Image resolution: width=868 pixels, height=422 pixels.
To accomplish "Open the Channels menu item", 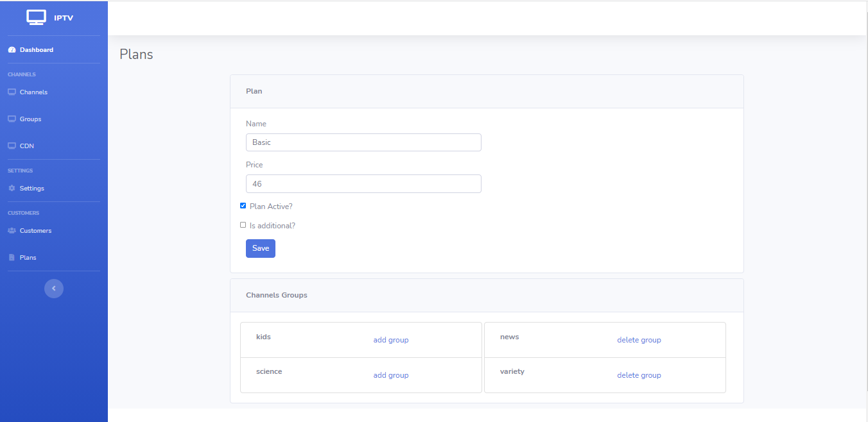I will tap(33, 92).
